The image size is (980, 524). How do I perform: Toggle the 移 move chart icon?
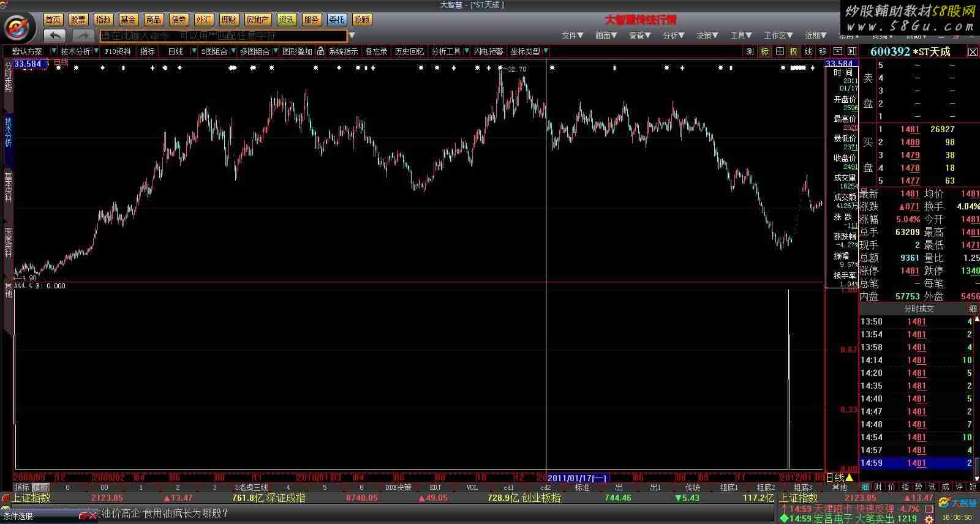point(823,51)
